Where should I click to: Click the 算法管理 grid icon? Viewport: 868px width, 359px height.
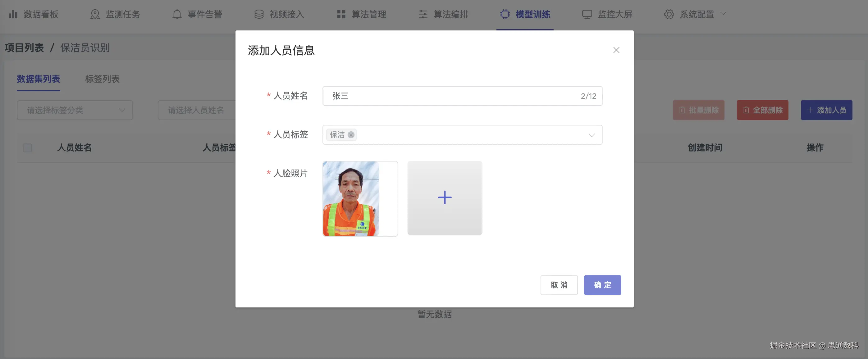coord(341,14)
